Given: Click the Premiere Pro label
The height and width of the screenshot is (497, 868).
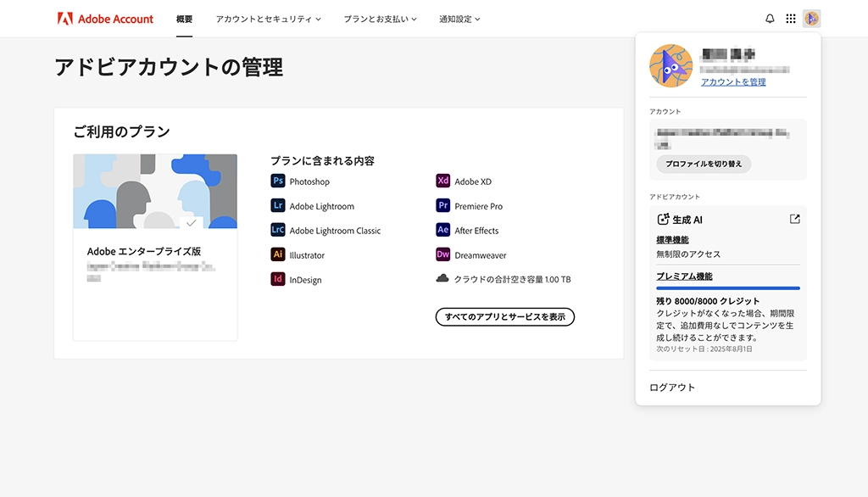Looking at the screenshot, I should point(479,206).
